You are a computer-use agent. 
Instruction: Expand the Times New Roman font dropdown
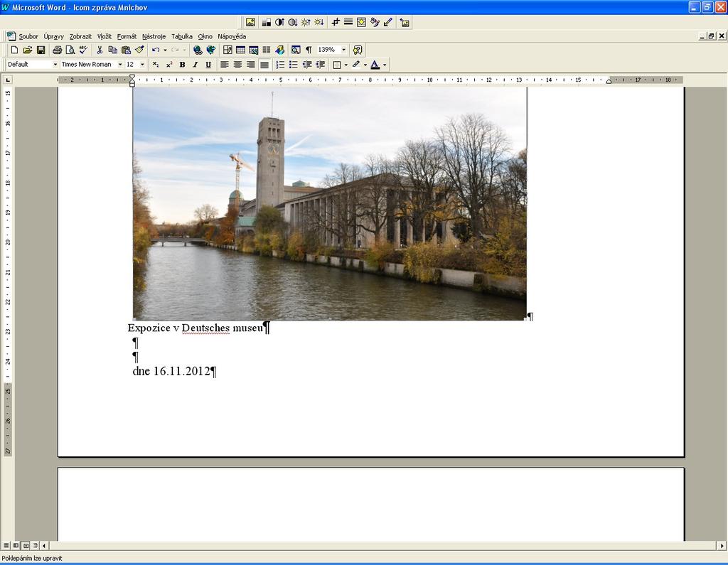120,65
